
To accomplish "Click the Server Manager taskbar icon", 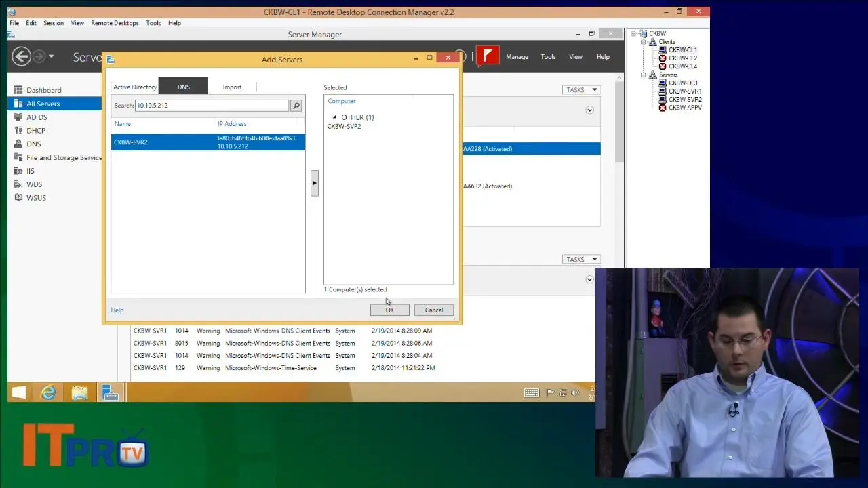I will (x=110, y=392).
